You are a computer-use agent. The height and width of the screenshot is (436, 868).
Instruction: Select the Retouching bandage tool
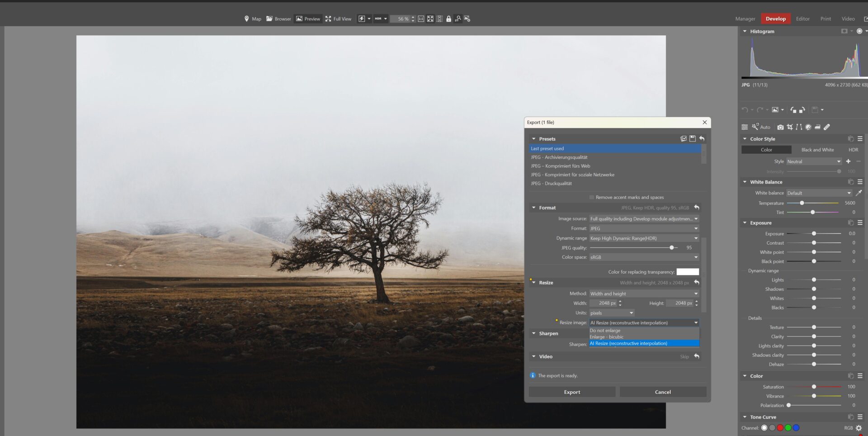827,127
